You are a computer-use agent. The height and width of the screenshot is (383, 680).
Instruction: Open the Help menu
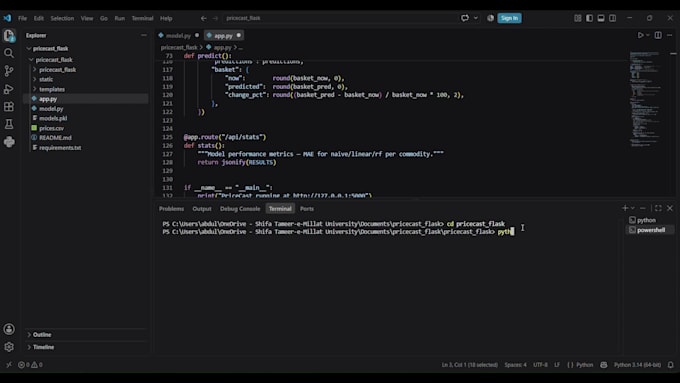point(166,18)
